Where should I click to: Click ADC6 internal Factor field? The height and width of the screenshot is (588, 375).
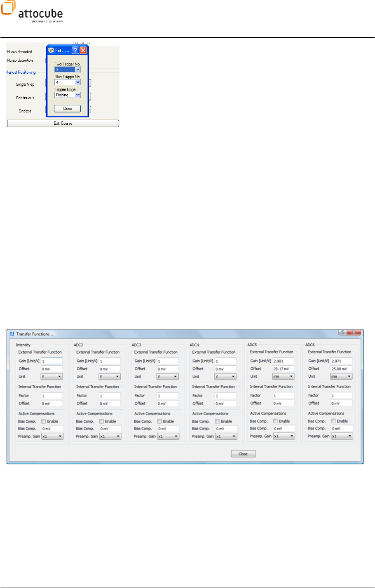pyautogui.click(x=341, y=395)
